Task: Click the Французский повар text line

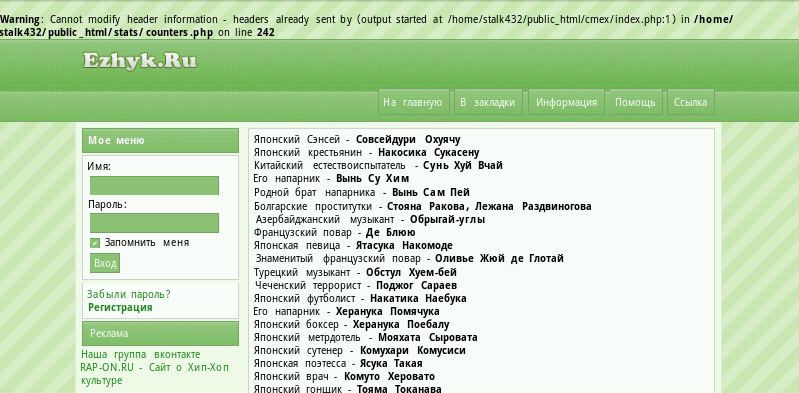Action: pyautogui.click(x=334, y=233)
